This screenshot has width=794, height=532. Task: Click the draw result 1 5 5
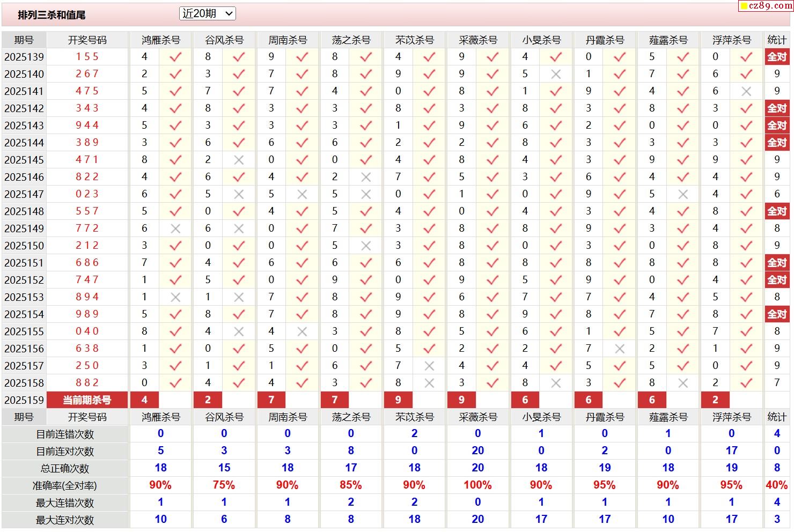click(87, 57)
